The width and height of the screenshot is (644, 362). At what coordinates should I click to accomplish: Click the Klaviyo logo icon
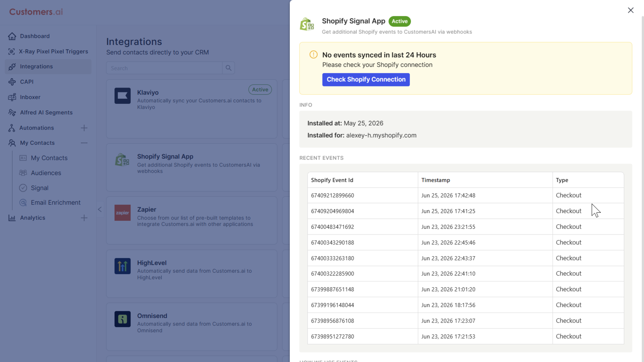tap(122, 96)
